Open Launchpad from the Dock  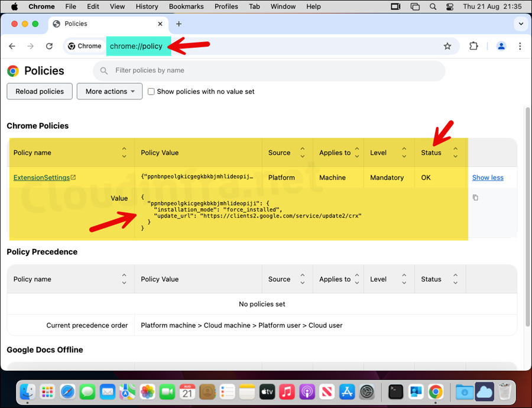pyautogui.click(x=47, y=391)
